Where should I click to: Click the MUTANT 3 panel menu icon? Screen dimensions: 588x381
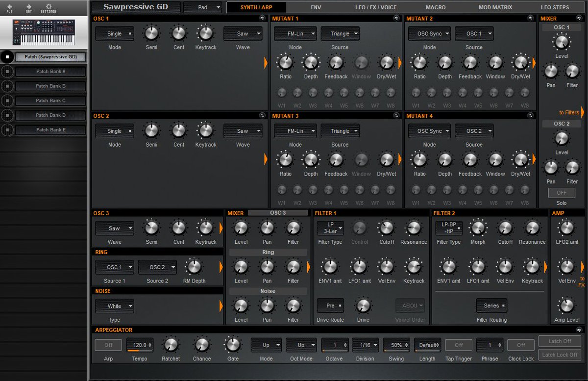396,115
